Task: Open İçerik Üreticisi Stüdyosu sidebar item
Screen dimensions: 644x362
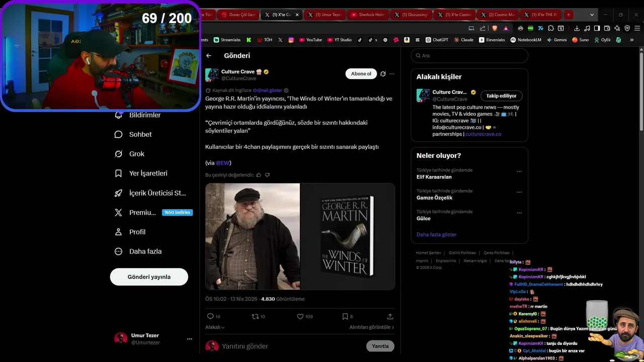Action: (150, 193)
